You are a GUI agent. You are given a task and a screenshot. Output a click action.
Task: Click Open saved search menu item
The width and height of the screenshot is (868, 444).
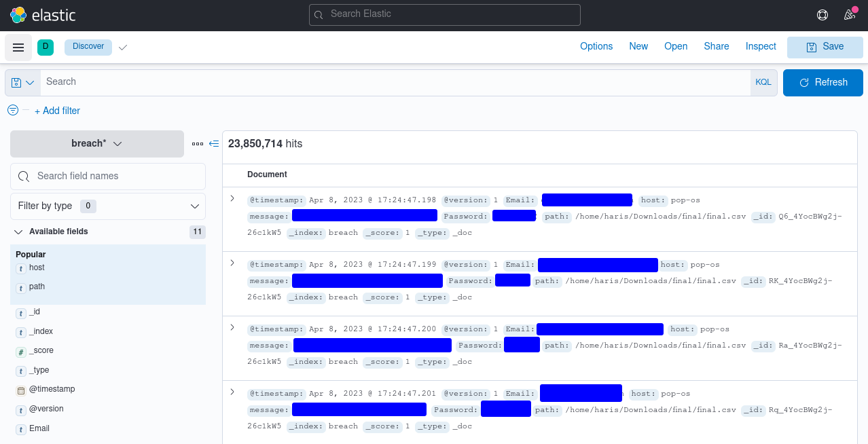(x=676, y=46)
